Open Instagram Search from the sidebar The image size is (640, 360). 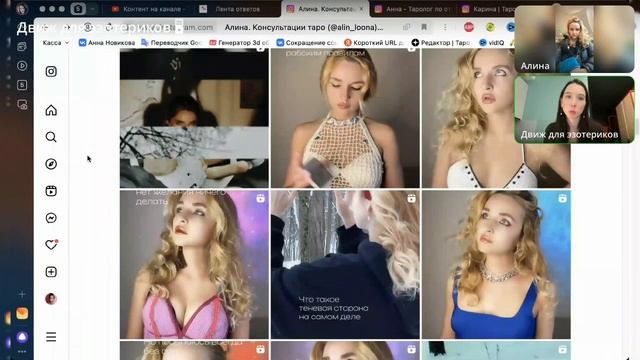coord(51,137)
